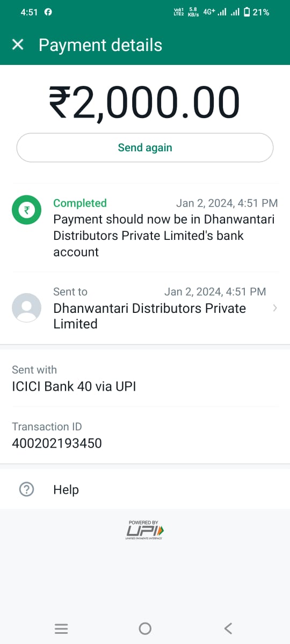Screen dimensions: 290x644
Task: Select the Help text
Action: pyautogui.click(x=66, y=489)
